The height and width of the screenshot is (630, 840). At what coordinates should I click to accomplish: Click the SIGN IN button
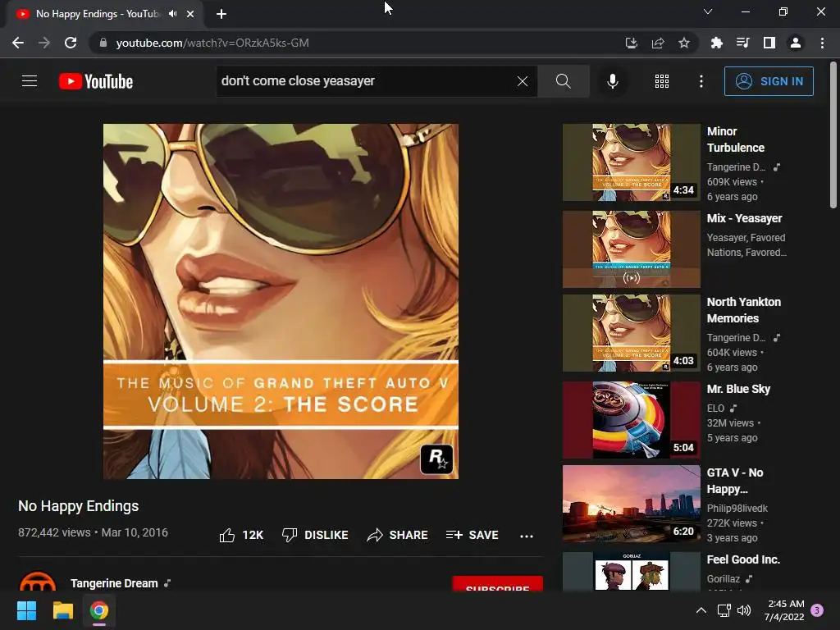[768, 81]
